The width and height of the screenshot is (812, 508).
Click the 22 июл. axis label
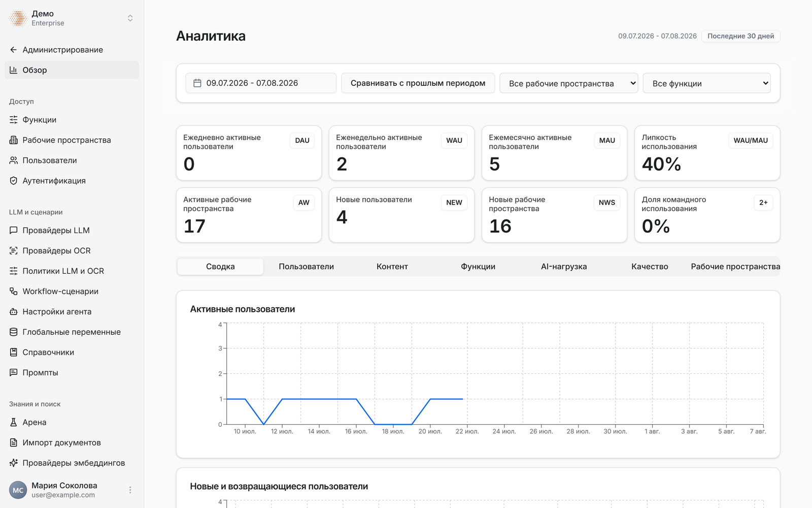pyautogui.click(x=467, y=431)
